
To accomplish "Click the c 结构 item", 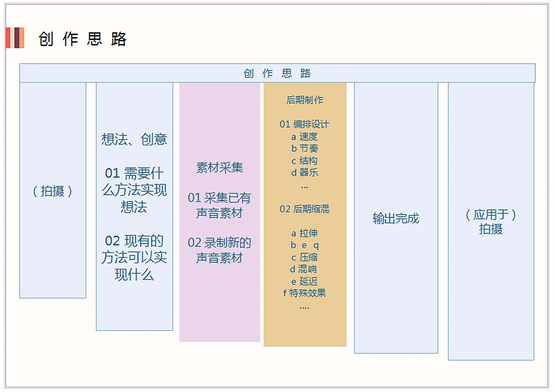I will [x=304, y=160].
